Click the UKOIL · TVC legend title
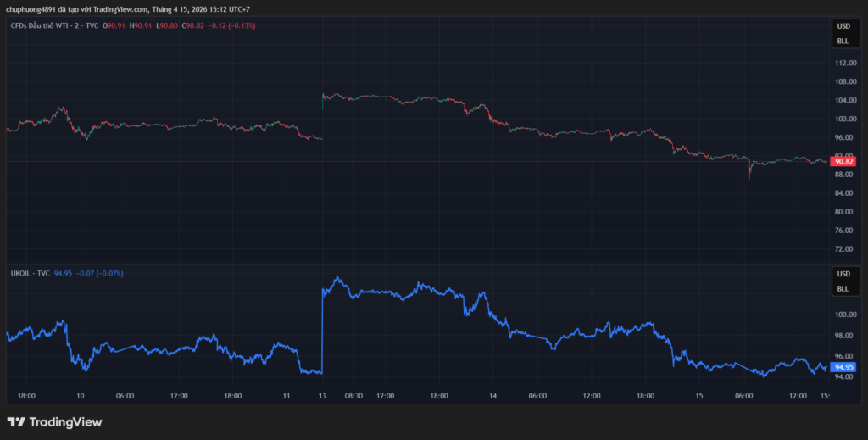Viewport: 868px width, 440px height. tap(30, 274)
